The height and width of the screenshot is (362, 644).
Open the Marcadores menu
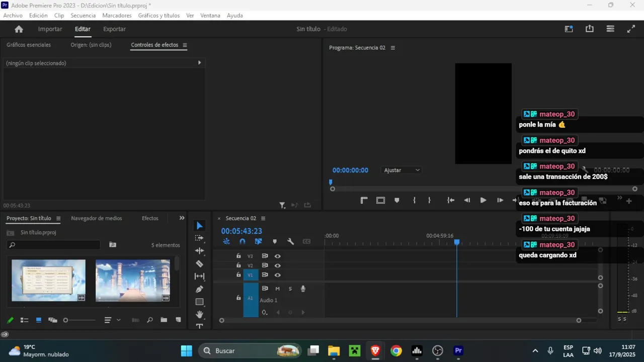pos(117,16)
